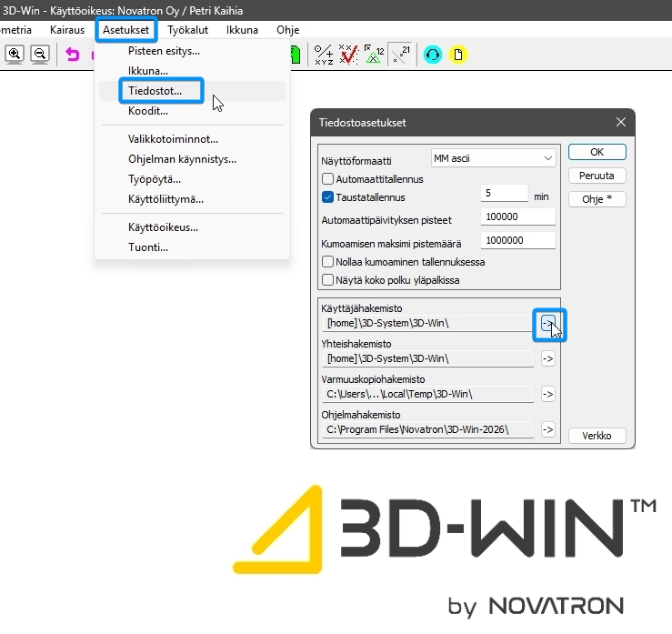Click the Käyttäjähakemisto path field

pos(427,323)
